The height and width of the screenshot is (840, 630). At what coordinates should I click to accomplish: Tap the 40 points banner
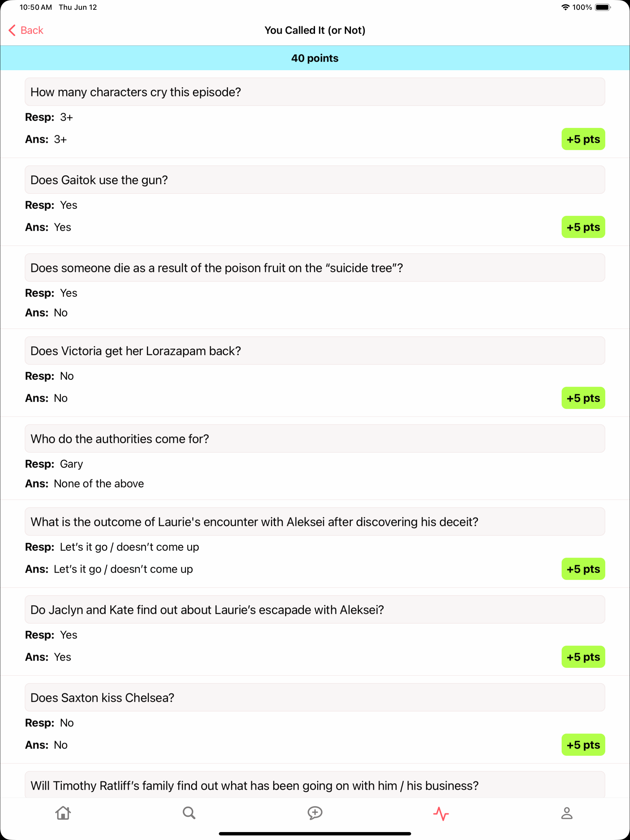[315, 58]
